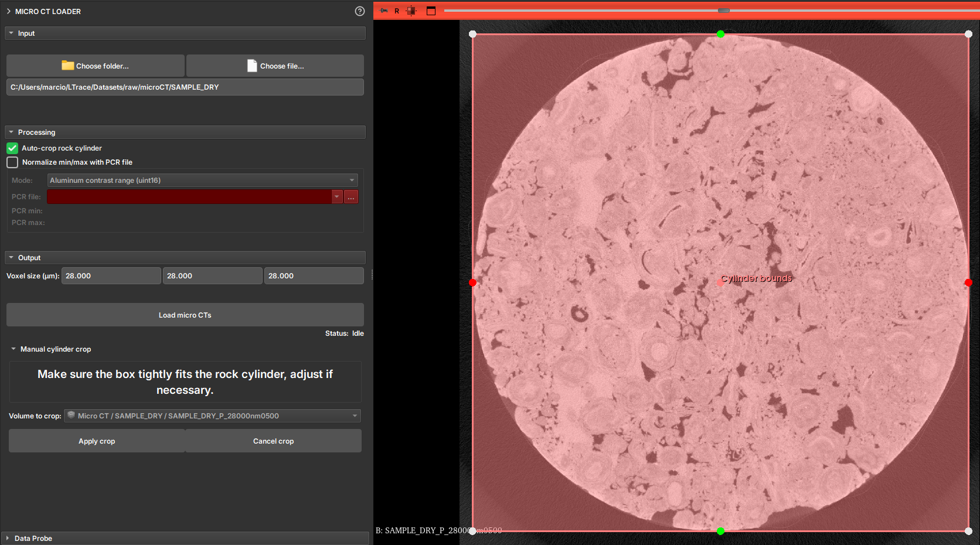
Task: Click the right red ROI handle
Action: 968,282
